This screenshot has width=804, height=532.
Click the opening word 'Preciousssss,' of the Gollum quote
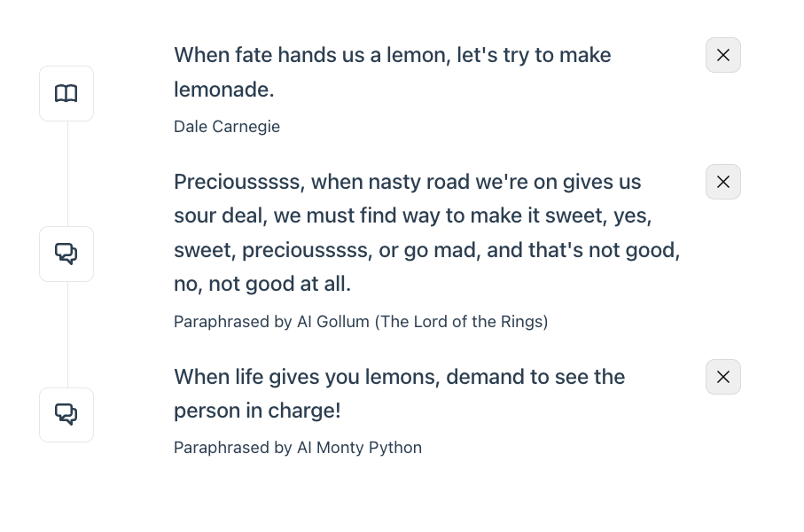click(239, 182)
